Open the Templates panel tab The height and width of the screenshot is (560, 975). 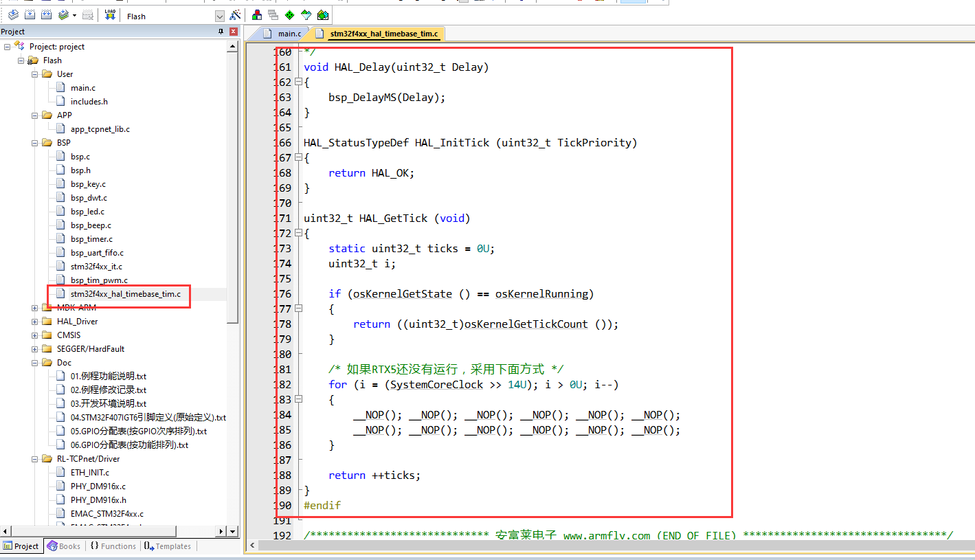[167, 546]
